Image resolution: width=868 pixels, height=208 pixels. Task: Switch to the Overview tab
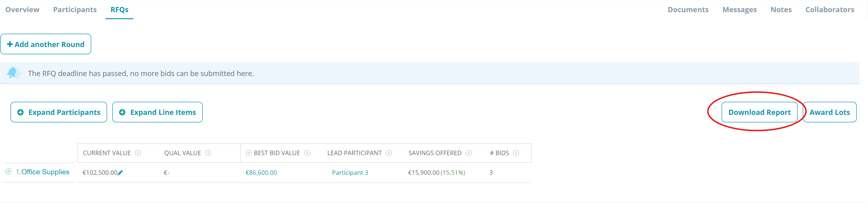click(x=22, y=9)
